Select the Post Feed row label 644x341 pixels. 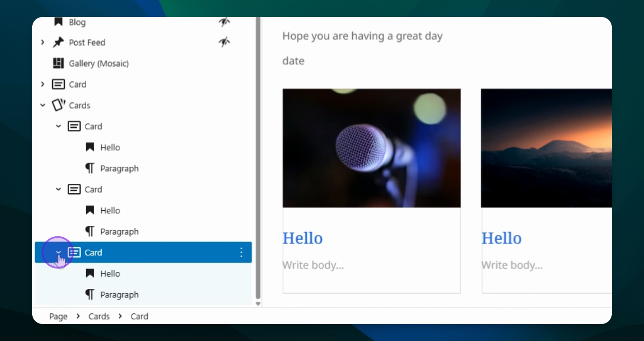point(87,43)
